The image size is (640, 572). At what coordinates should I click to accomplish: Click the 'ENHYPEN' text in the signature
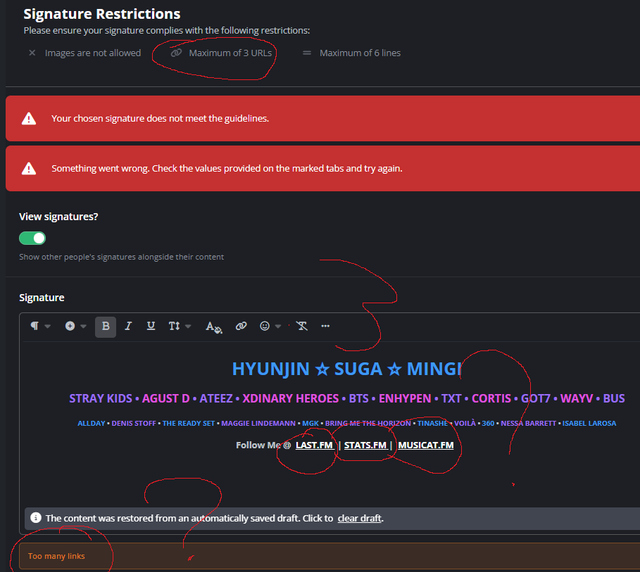(405, 398)
